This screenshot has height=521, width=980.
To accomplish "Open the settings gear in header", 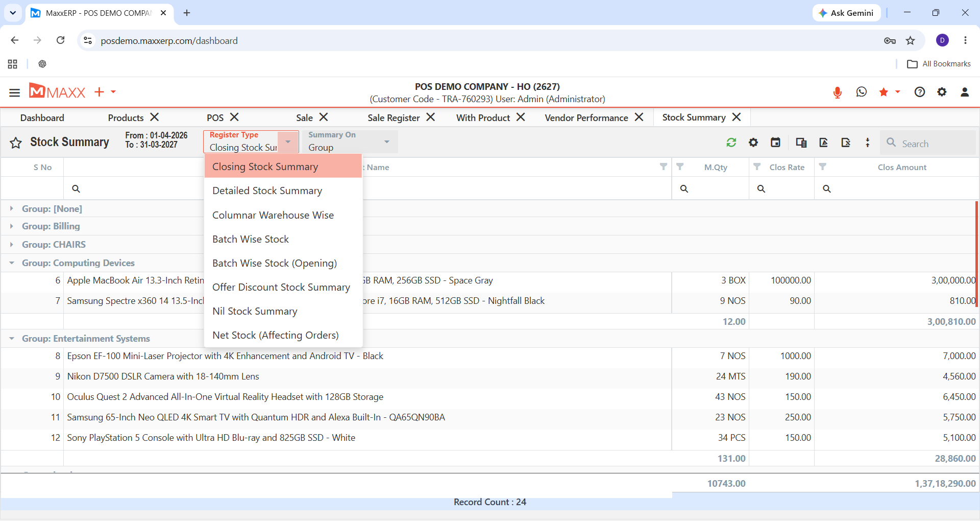I will pos(942,92).
